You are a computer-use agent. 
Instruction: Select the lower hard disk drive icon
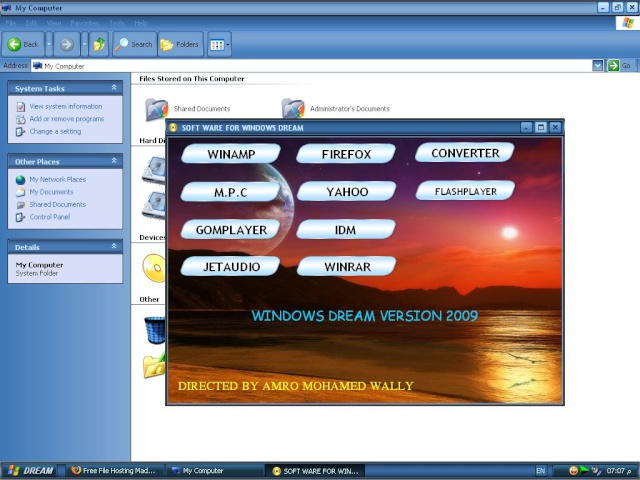153,206
